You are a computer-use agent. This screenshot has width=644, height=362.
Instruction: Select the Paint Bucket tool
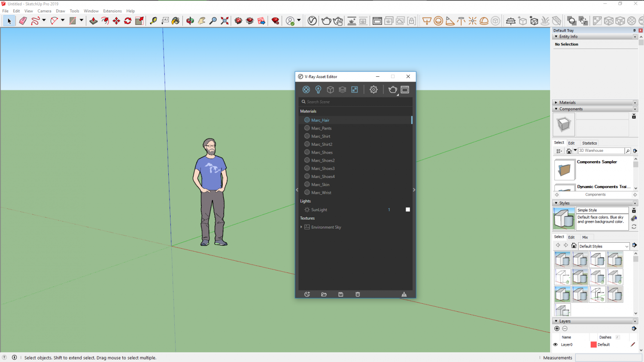pos(176,21)
